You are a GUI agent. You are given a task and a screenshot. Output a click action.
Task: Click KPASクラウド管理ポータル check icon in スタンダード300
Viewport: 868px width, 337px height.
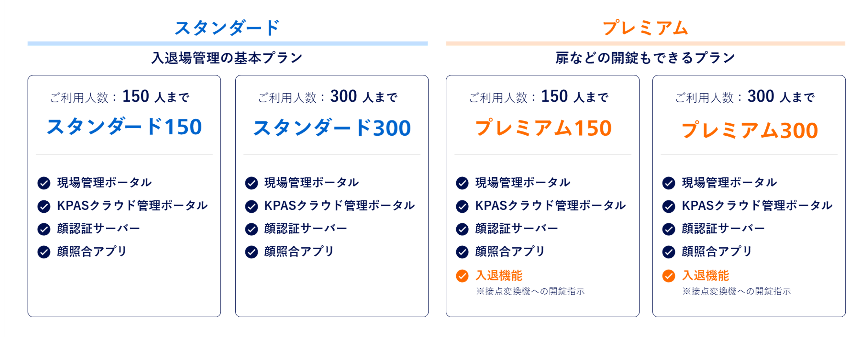251,206
